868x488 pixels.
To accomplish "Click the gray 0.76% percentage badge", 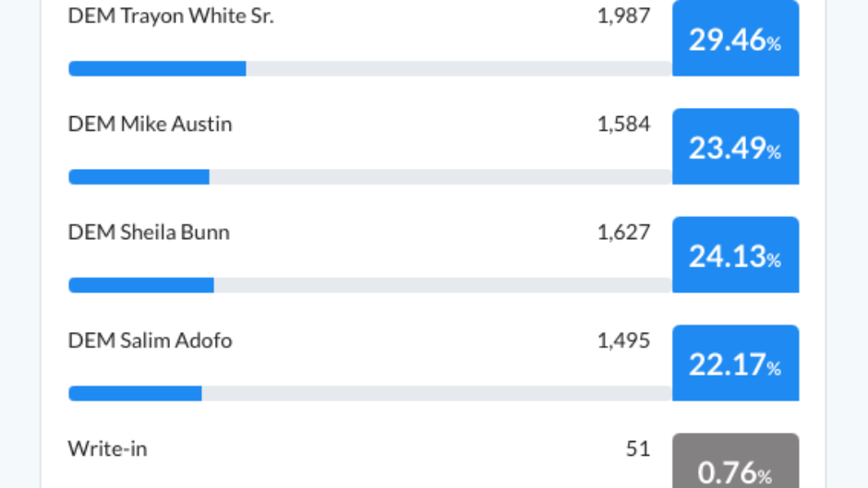I will pos(735,461).
